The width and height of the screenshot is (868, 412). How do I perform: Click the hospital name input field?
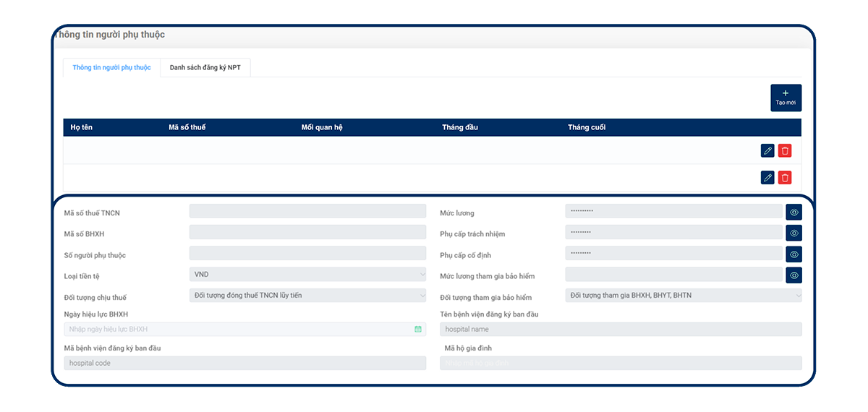point(621,329)
